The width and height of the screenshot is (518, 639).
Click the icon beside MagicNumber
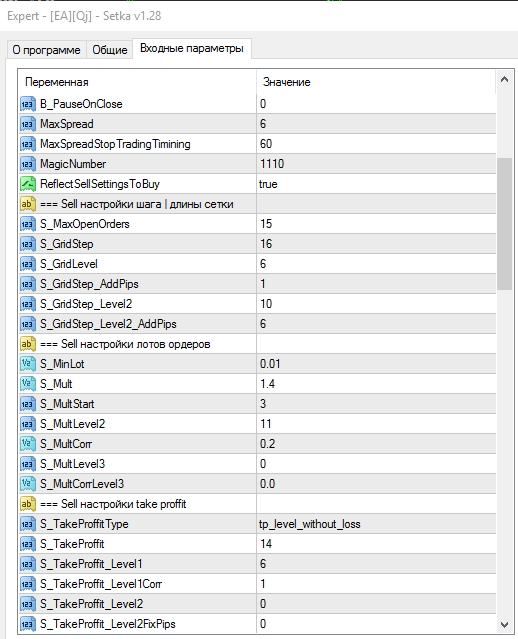[28, 164]
